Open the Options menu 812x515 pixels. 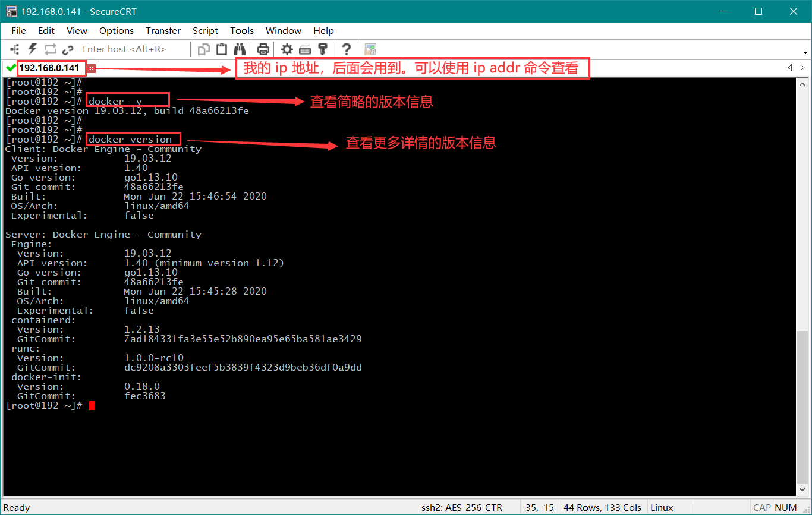click(117, 31)
